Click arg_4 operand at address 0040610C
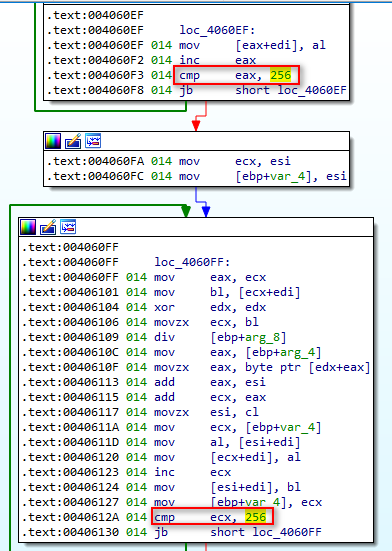 [x=298, y=352]
